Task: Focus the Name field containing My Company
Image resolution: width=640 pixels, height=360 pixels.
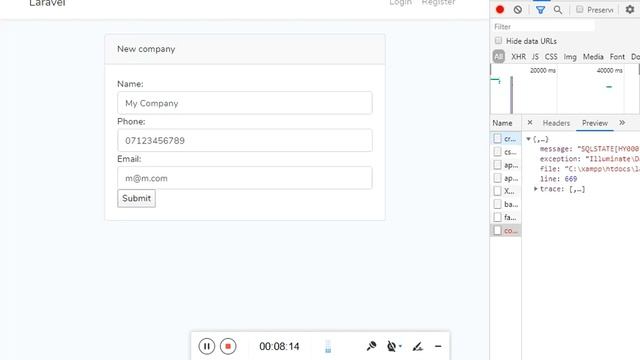Action: (x=244, y=103)
